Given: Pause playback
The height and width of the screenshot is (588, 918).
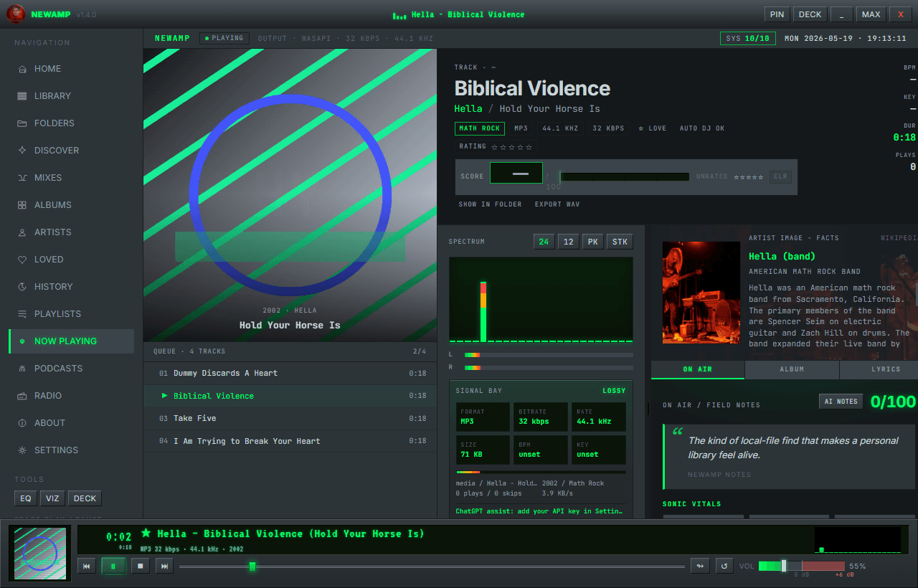Looking at the screenshot, I should pyautogui.click(x=113, y=566).
